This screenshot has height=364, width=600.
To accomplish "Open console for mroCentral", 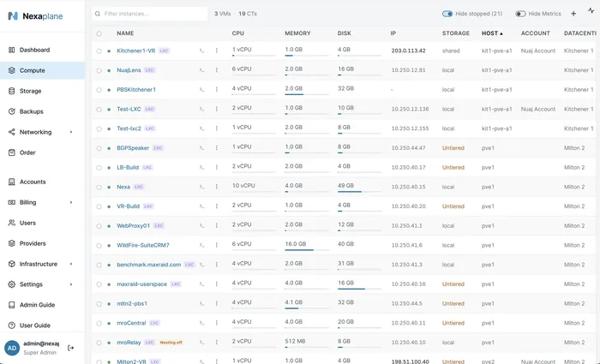I will click(201, 323).
